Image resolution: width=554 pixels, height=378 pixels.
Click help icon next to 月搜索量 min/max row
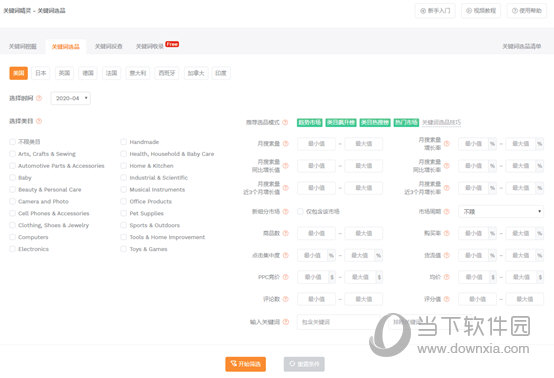285,143
